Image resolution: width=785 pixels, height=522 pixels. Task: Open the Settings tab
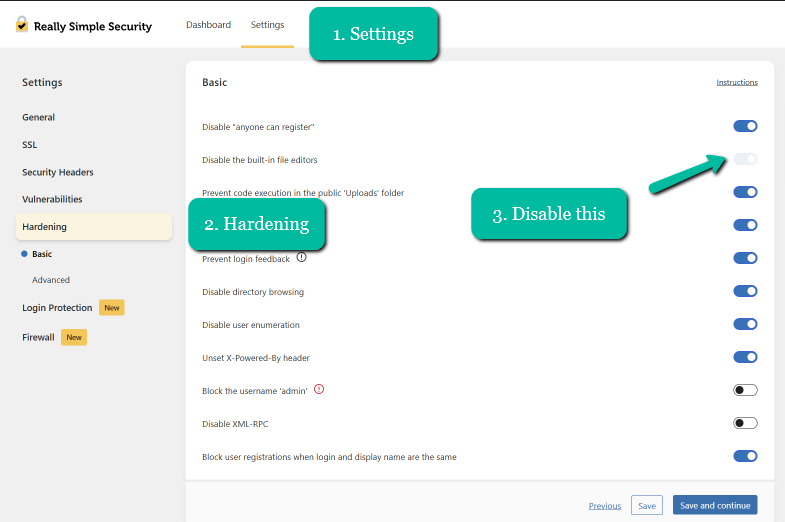pos(267,25)
